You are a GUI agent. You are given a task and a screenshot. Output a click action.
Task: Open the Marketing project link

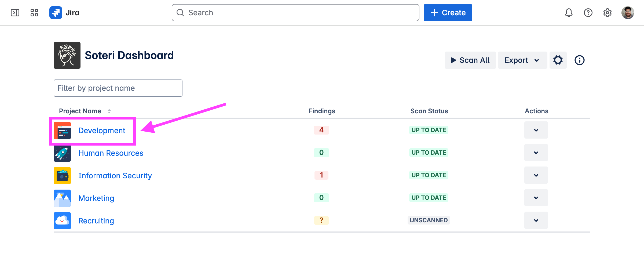pyautogui.click(x=96, y=198)
